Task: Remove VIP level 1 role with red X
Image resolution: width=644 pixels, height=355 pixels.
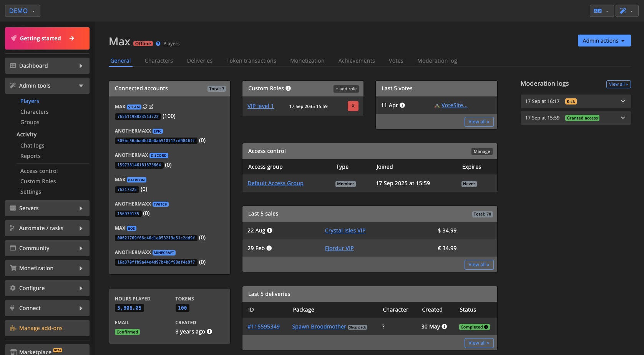Action: tap(353, 106)
